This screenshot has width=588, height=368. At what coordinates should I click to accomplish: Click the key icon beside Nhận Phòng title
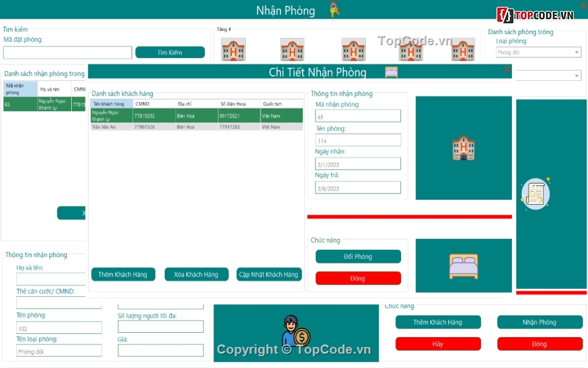click(x=334, y=10)
